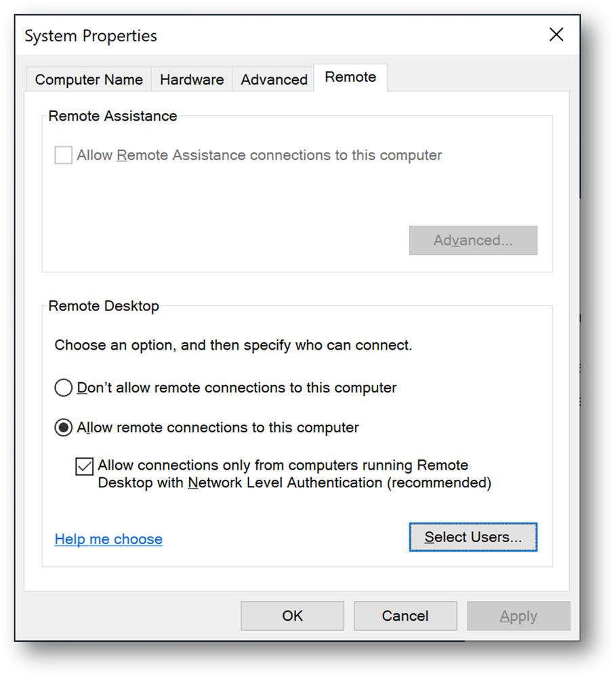
Task: Click the Remote Assistance group heading
Action: click(112, 117)
